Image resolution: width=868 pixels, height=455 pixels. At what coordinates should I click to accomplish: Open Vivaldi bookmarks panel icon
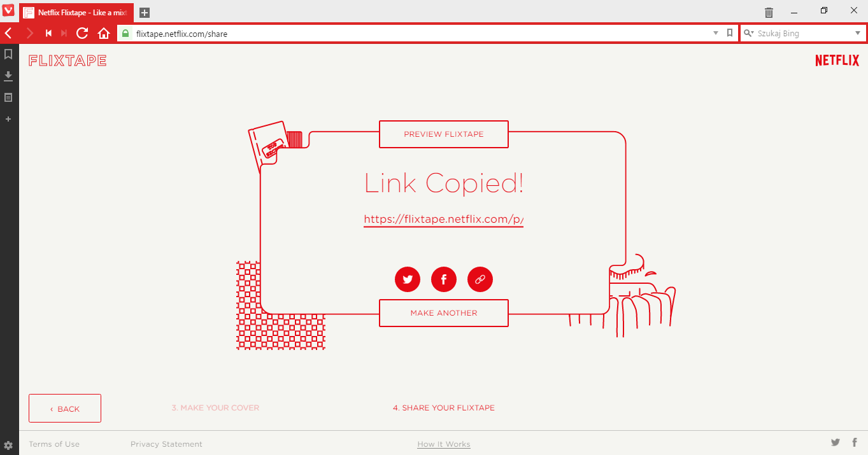[x=8, y=55]
